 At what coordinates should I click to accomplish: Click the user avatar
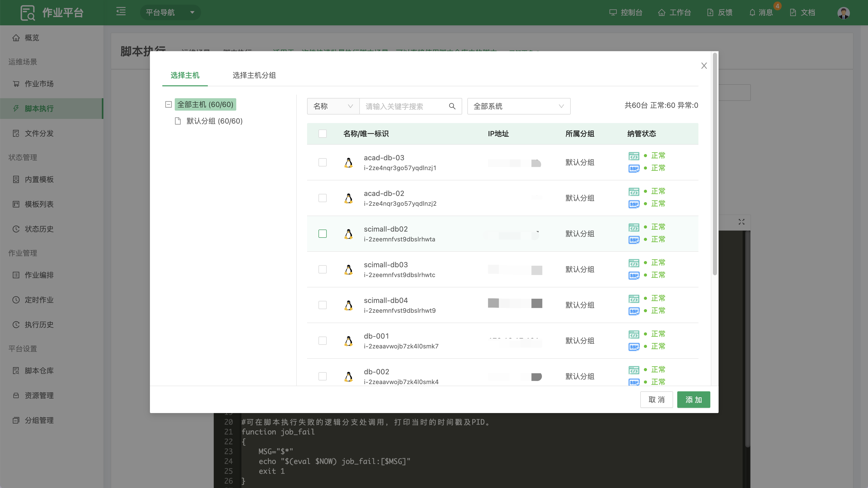point(843,13)
